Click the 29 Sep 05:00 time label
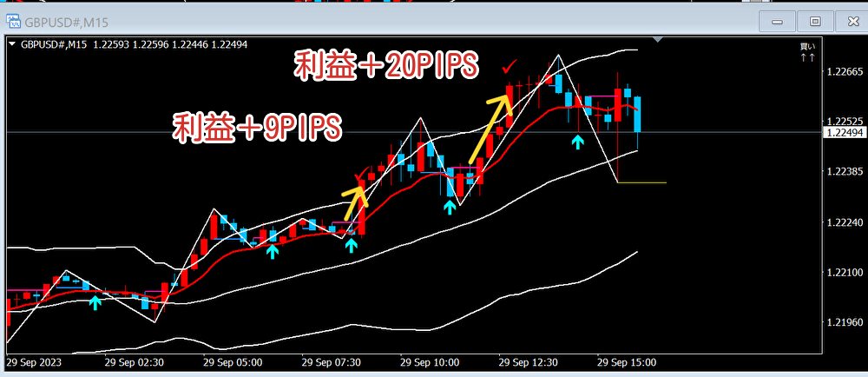The image size is (868, 377). (233, 362)
